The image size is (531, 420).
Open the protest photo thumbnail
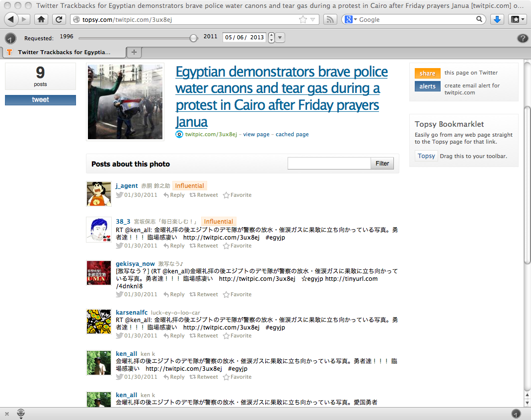(x=125, y=102)
